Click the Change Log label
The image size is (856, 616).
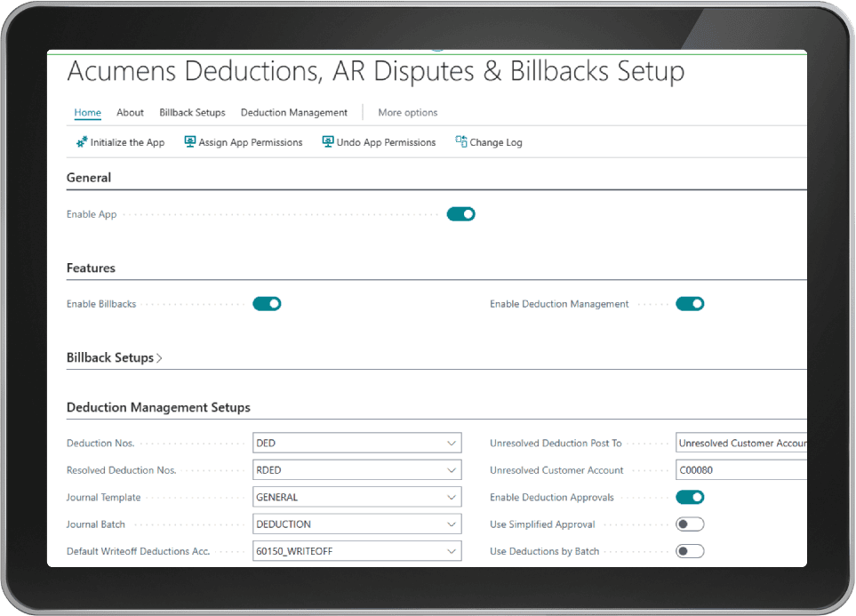point(496,142)
